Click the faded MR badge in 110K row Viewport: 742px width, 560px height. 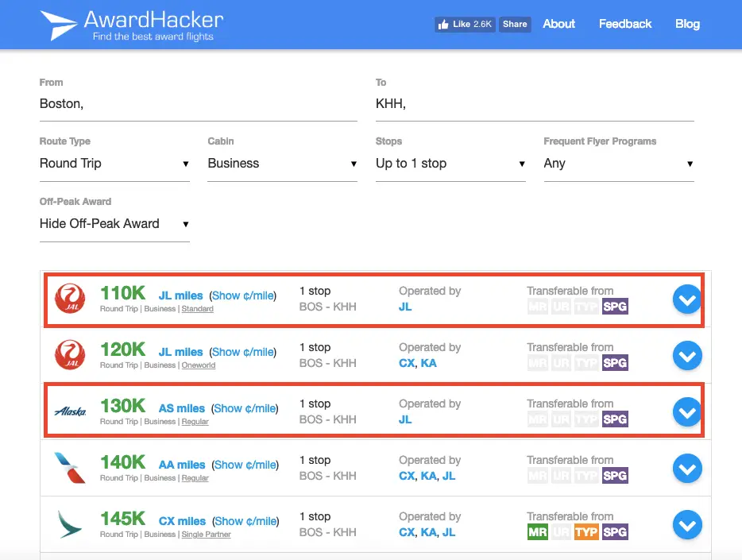click(x=538, y=307)
